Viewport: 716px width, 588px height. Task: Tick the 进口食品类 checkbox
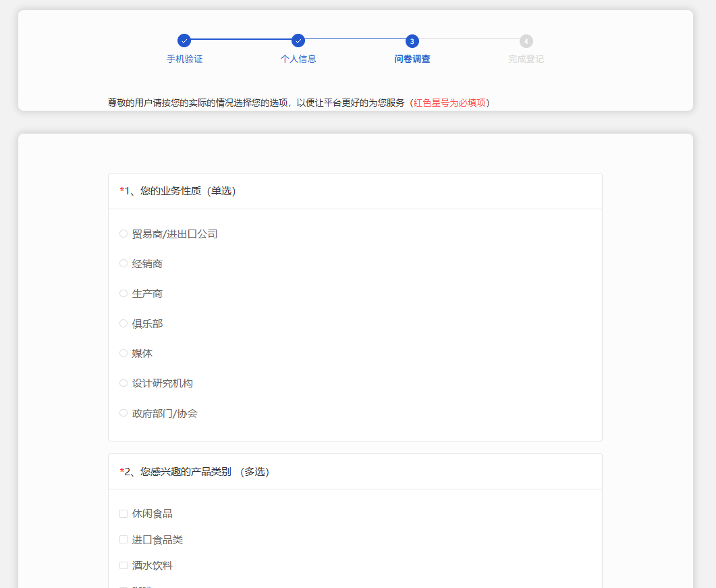[123, 539]
